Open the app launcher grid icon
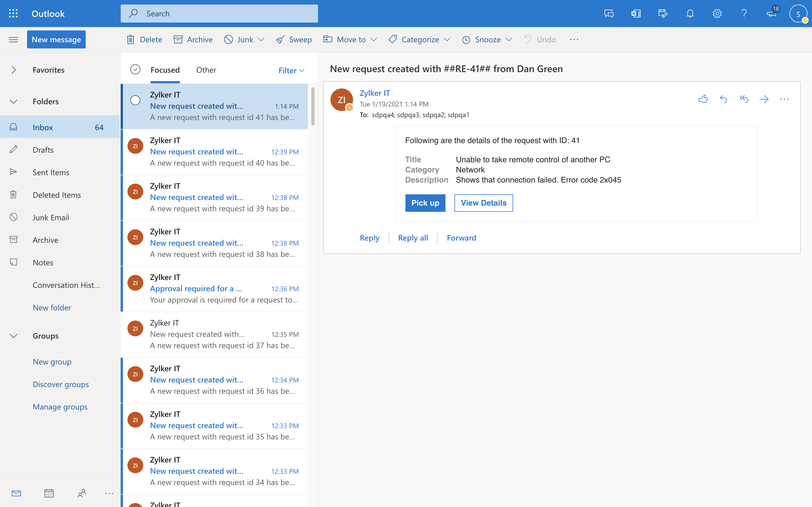 tap(13, 14)
